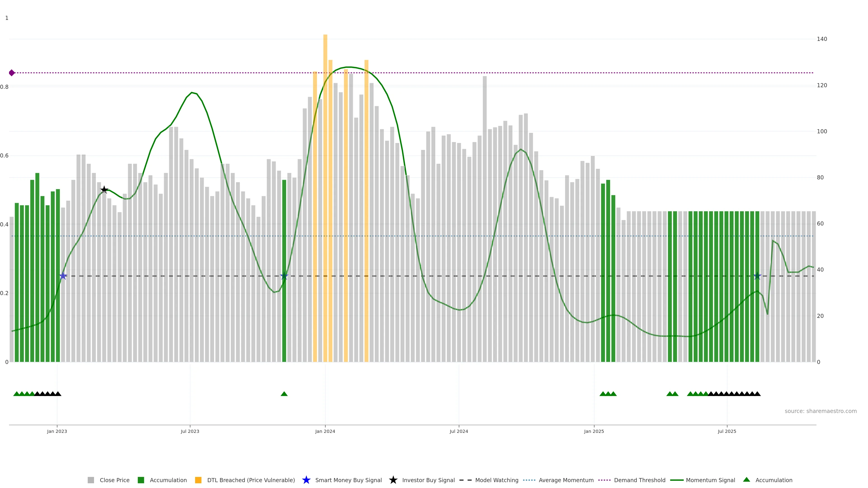The height and width of the screenshot is (488, 868).
Task: Click the Jan 2024 axis label
Action: click(x=325, y=431)
